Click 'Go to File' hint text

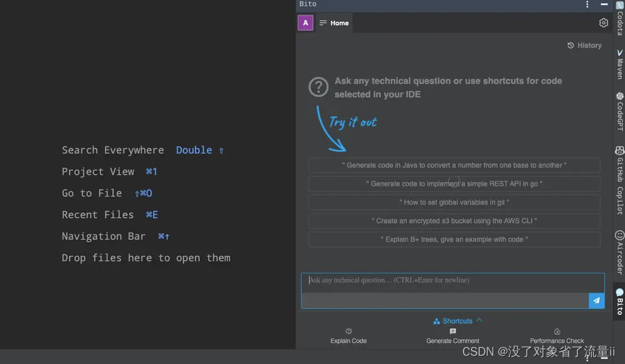coord(92,193)
